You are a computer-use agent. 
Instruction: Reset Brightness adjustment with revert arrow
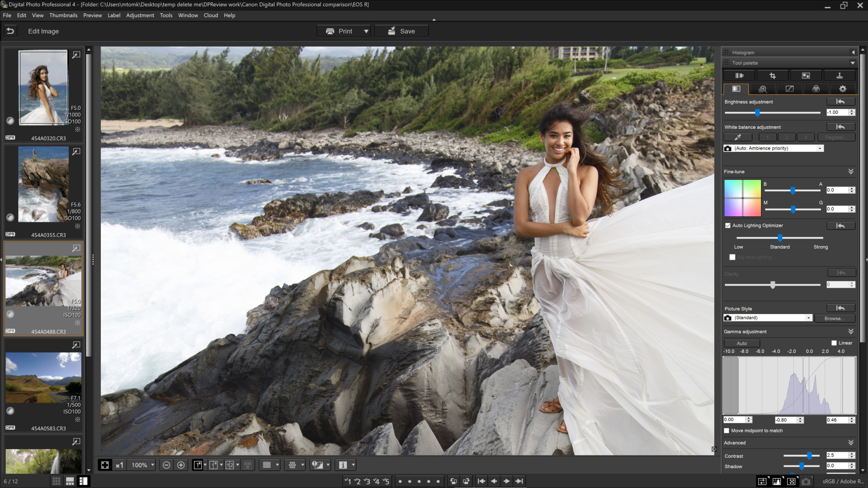point(840,102)
